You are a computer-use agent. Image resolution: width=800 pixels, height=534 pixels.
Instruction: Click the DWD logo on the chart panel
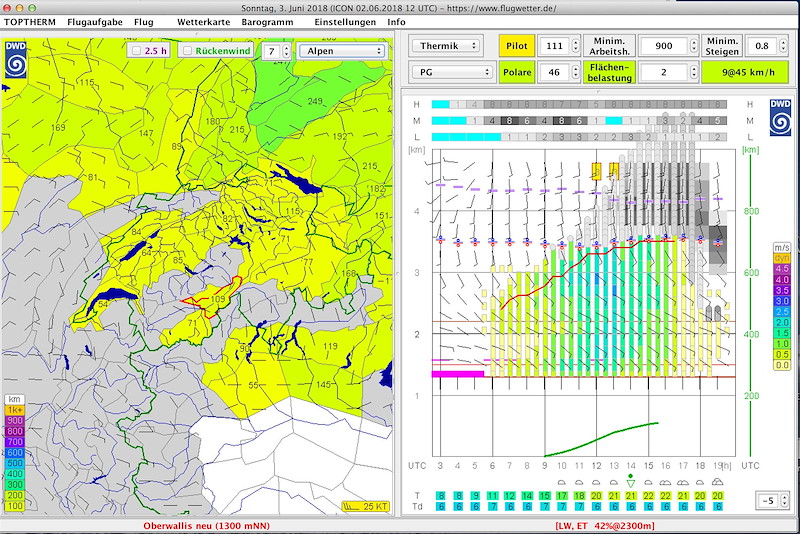click(x=780, y=117)
